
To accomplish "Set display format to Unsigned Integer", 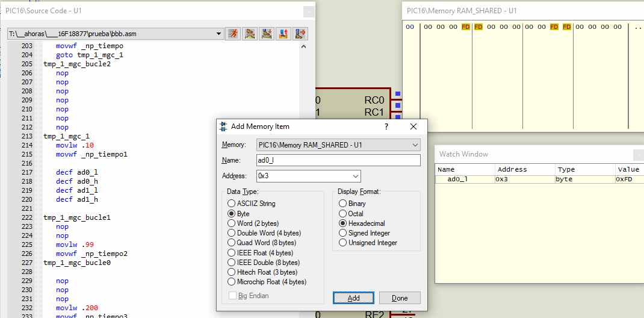I will (368, 243).
